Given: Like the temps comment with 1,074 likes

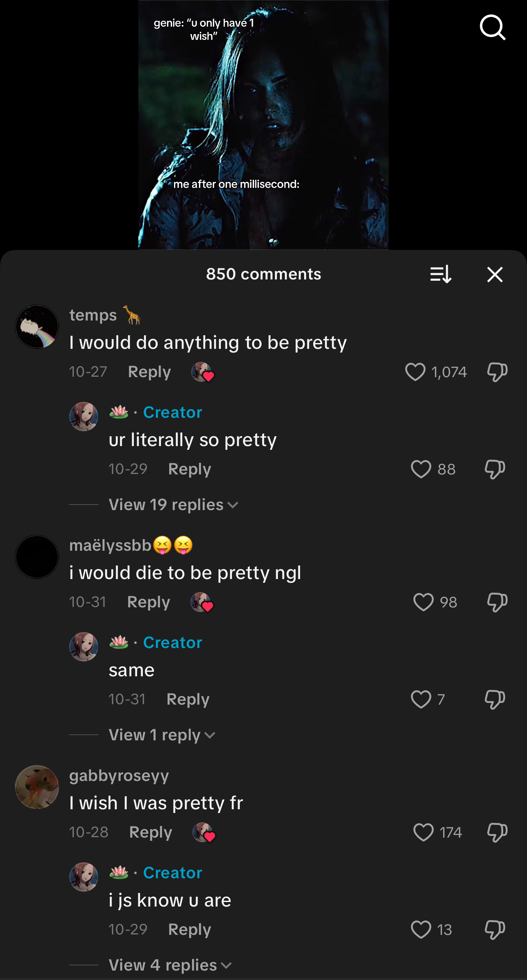Looking at the screenshot, I should [x=415, y=372].
